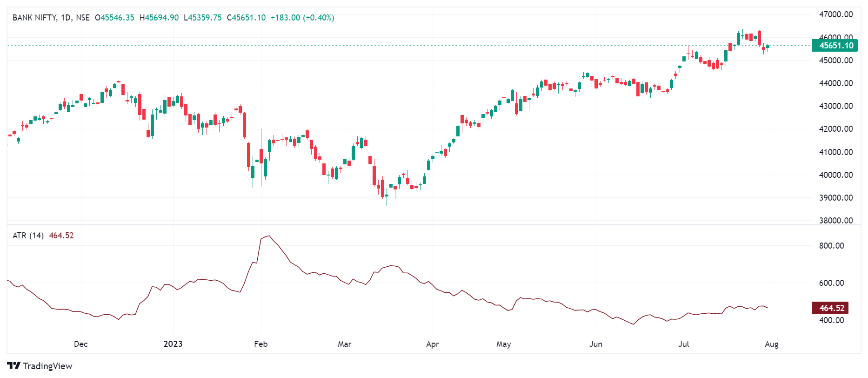868x378 pixels.
Task: Click the May label on time axis
Action: (503, 344)
